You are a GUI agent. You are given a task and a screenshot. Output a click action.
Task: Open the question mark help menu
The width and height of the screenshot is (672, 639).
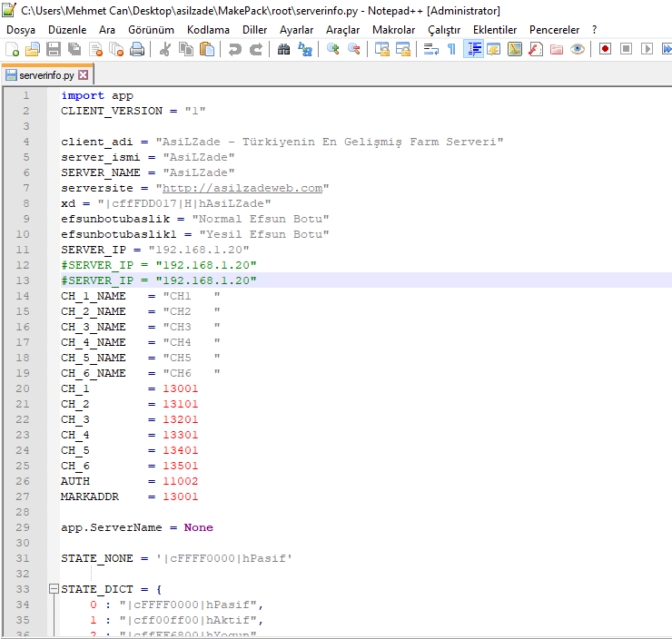coord(594,30)
